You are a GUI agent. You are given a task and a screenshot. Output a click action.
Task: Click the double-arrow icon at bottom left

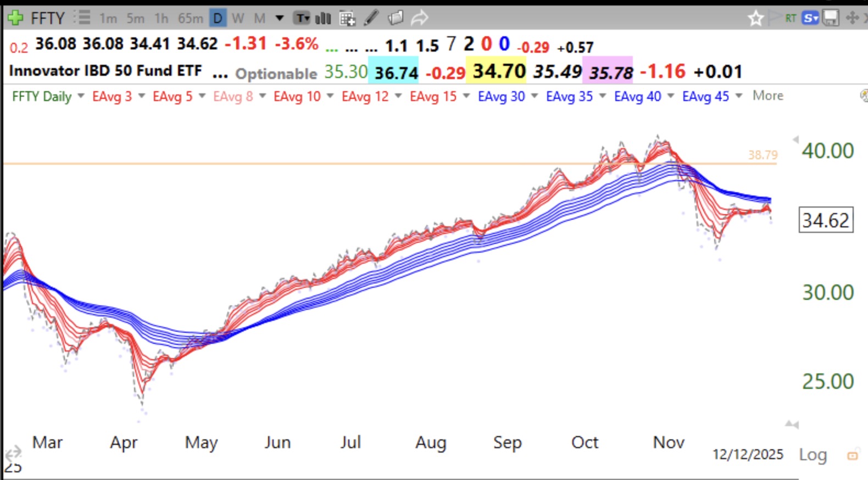click(x=13, y=454)
